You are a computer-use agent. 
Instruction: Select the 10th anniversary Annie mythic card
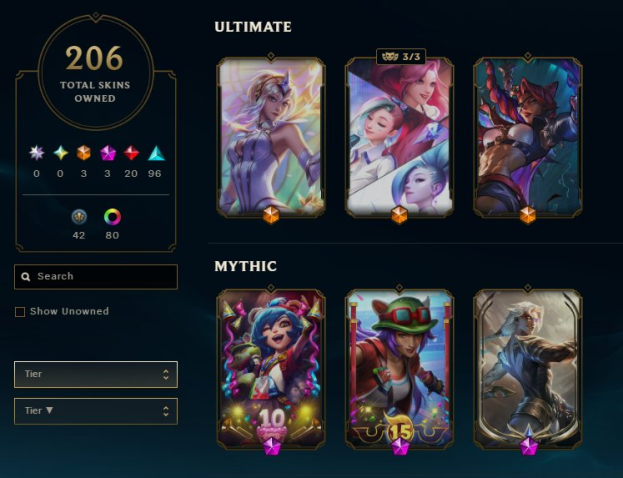point(271,370)
